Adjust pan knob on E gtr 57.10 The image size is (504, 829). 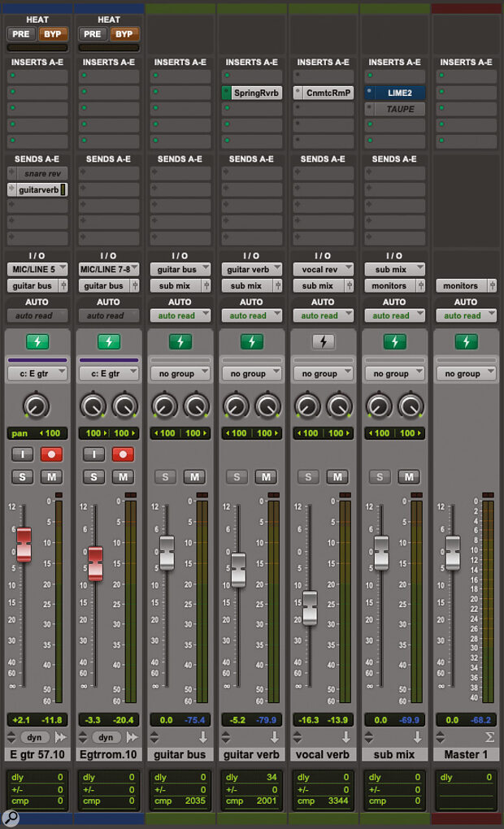pos(36,406)
